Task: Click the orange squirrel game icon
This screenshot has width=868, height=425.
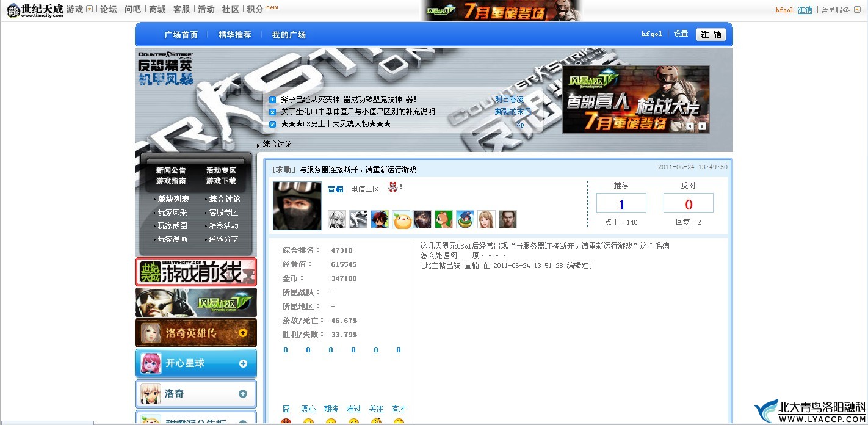Action: click(x=444, y=219)
